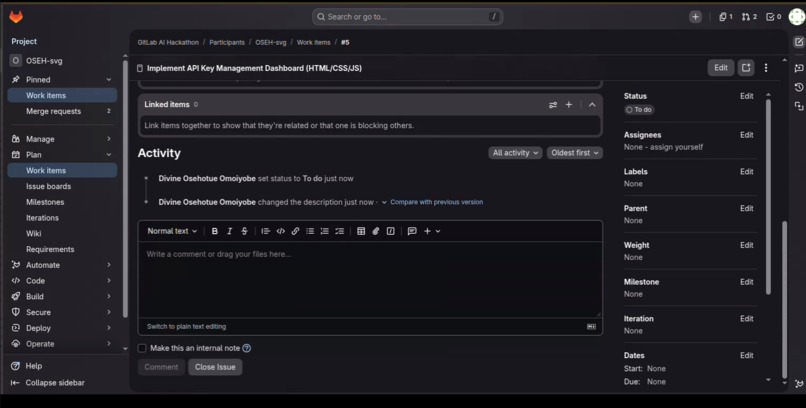Click the comment text area
The width and height of the screenshot is (806, 408).
click(370, 279)
